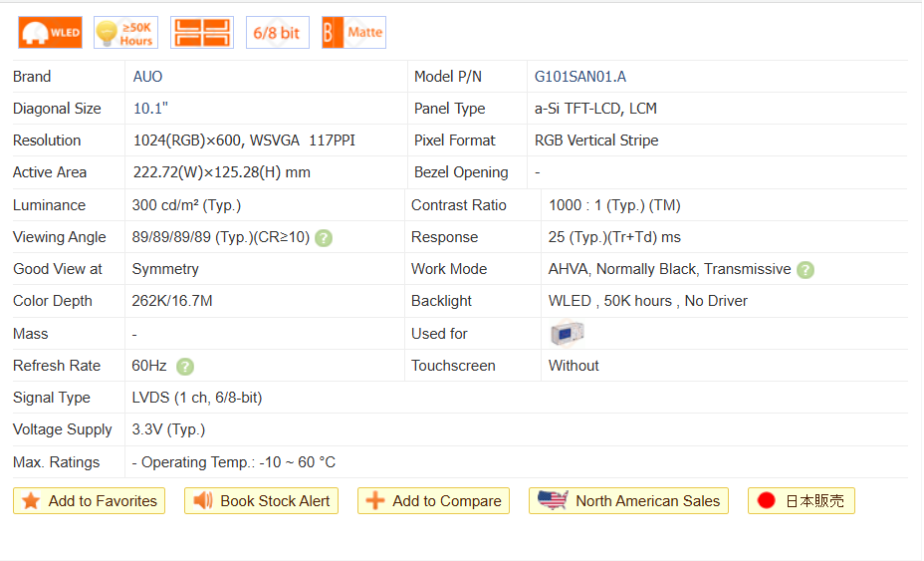Click the 日本販売 Japan sales button
924x561 pixels.
coord(801,501)
